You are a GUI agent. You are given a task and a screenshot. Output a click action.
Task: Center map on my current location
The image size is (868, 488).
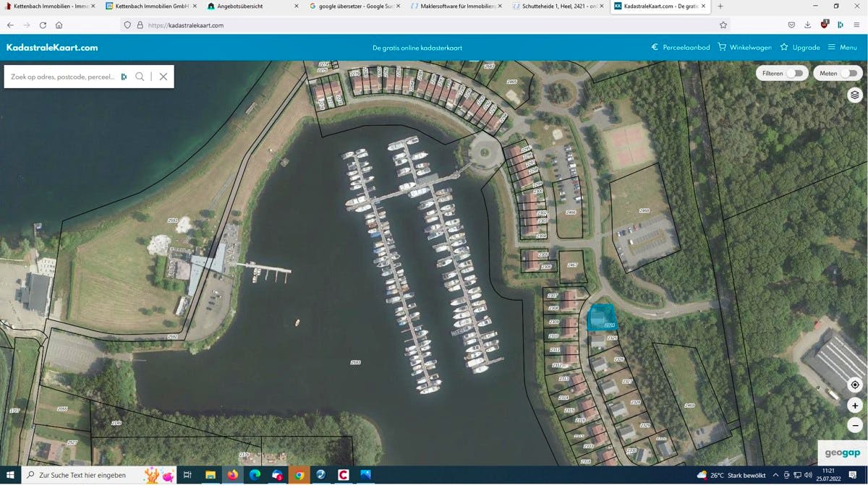click(854, 385)
